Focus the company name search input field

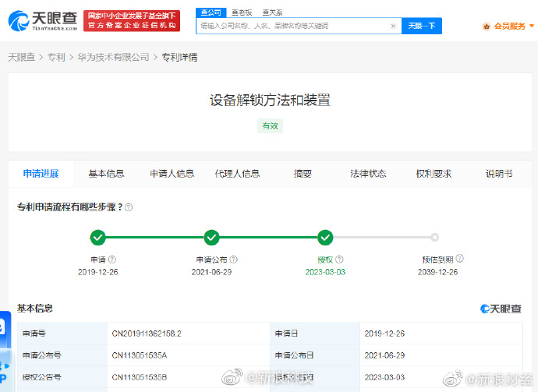(x=292, y=26)
